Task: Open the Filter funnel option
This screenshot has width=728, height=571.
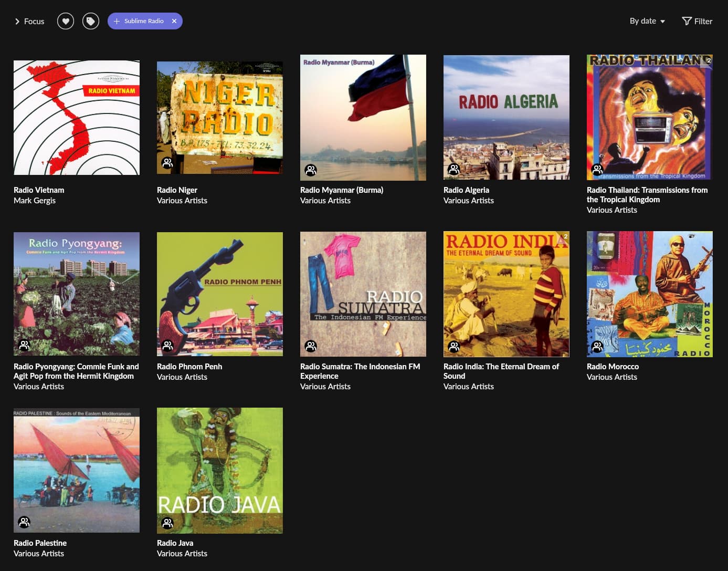Action: [697, 21]
